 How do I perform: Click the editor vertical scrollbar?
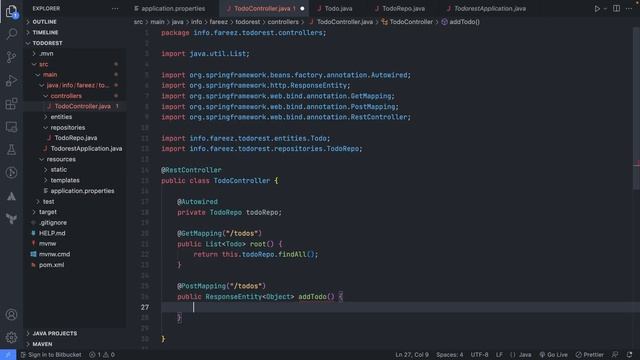coord(637,108)
